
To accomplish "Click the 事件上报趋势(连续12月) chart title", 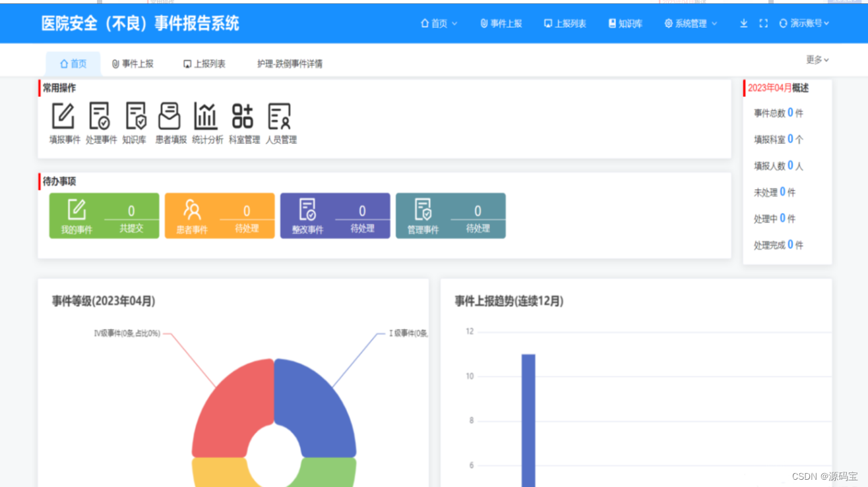I will point(509,301).
